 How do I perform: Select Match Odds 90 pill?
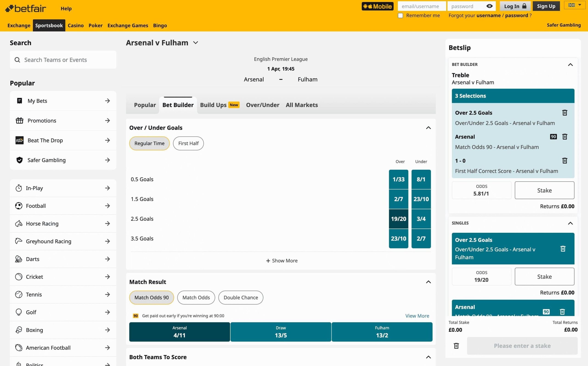152,298
